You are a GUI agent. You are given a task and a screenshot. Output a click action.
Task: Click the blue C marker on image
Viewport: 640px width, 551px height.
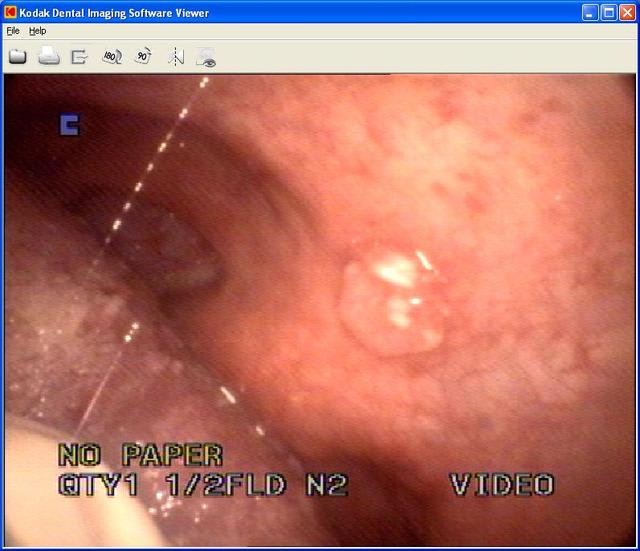[69, 125]
